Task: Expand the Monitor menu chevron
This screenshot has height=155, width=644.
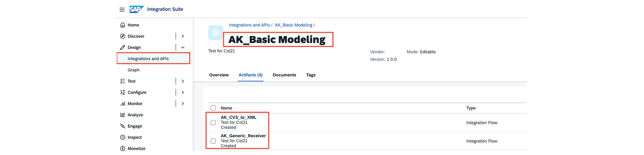Action: (x=183, y=104)
